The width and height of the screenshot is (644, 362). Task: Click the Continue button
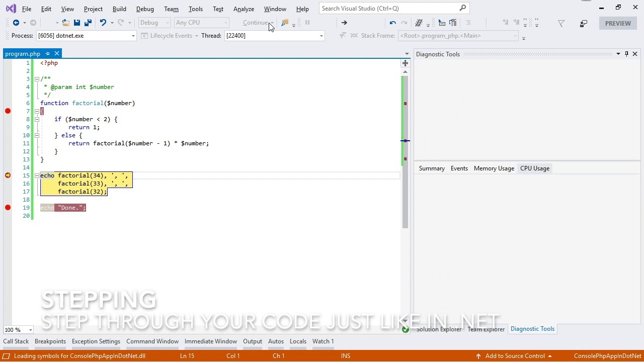[x=256, y=23]
